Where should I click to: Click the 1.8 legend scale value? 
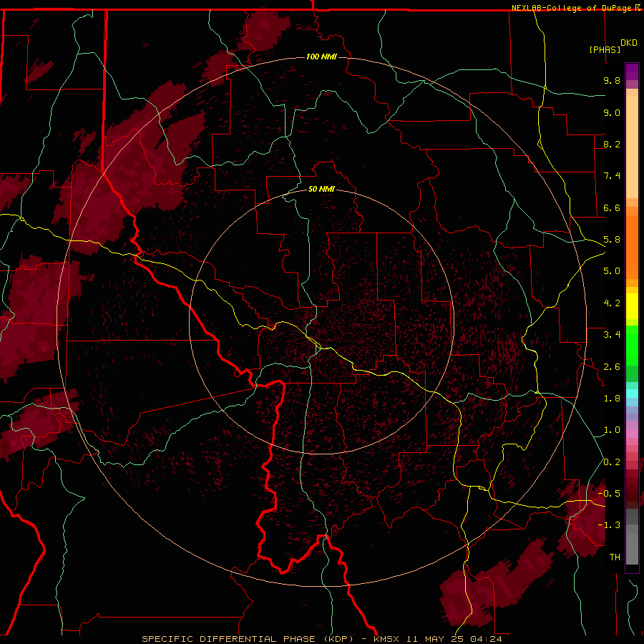[612, 399]
